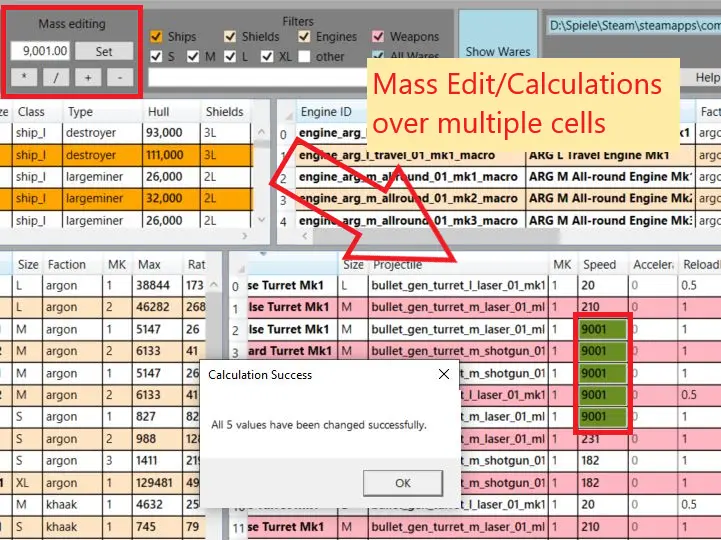
Task: Select weapons Reload cell 0.5 in row 0
Action: click(x=699, y=286)
